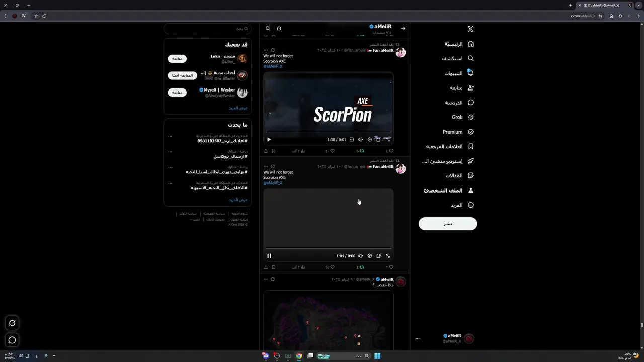644x362 pixels.
Task: Click the X logo at sidebar top
Action: 470,29
